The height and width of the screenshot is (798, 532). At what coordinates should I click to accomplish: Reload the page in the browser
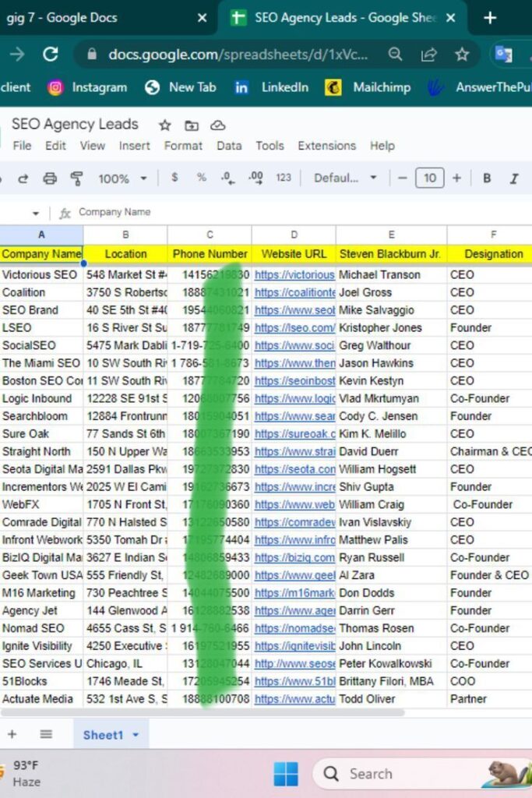click(x=50, y=54)
